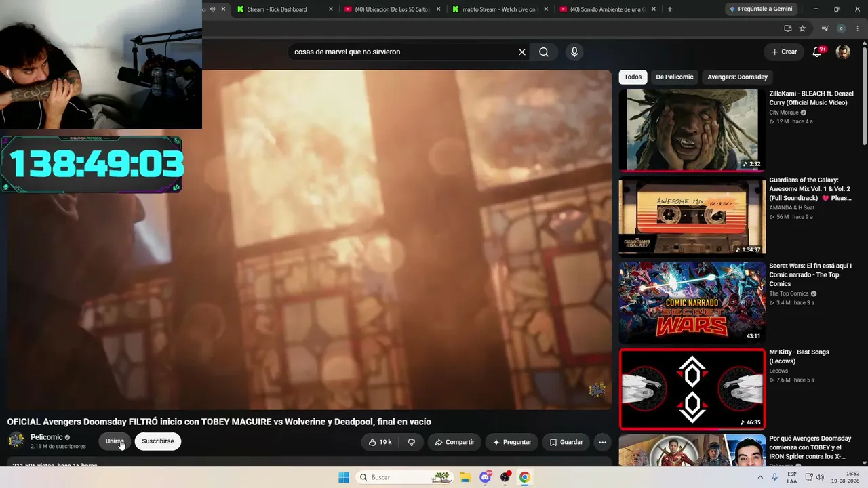This screenshot has width=868, height=488.
Task: Click the install/cast icon in address bar
Action: tap(787, 28)
